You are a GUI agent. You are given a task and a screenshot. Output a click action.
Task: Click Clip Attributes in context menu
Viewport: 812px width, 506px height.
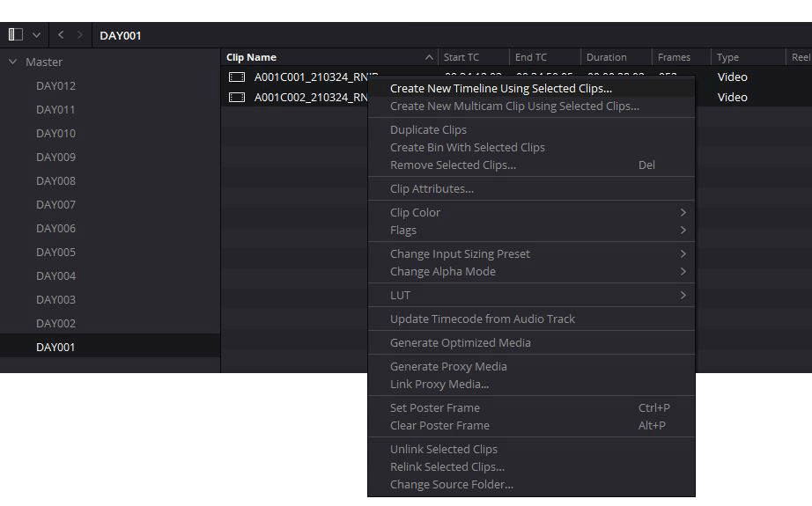tap(432, 188)
